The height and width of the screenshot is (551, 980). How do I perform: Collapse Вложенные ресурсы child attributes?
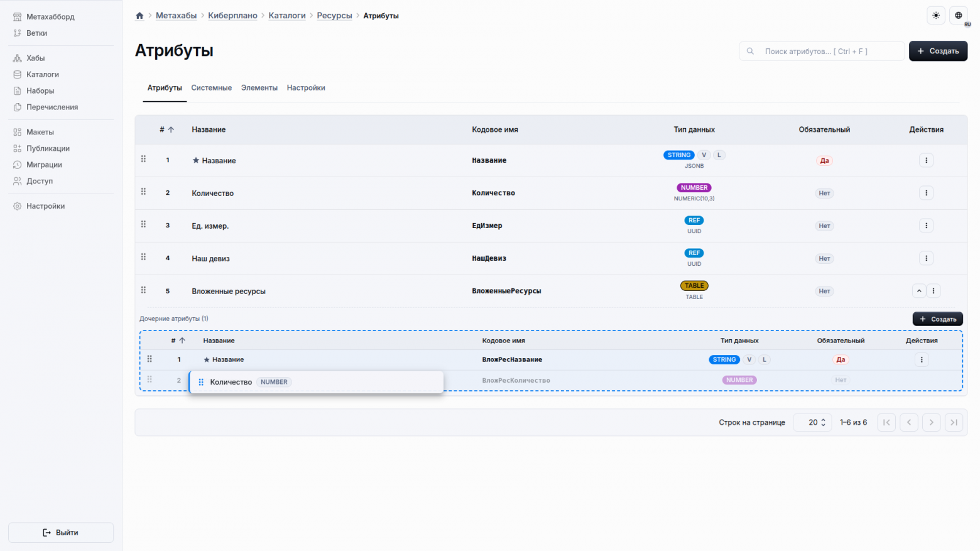point(919,291)
